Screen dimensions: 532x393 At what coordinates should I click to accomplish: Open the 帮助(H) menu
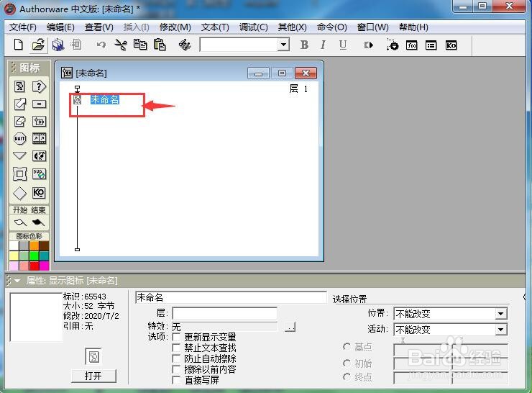tap(413, 27)
